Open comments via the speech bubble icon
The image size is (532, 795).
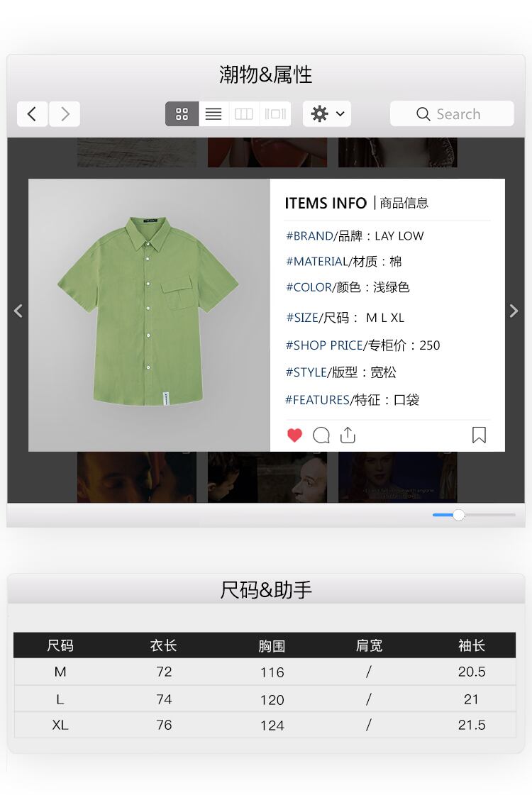coord(321,435)
